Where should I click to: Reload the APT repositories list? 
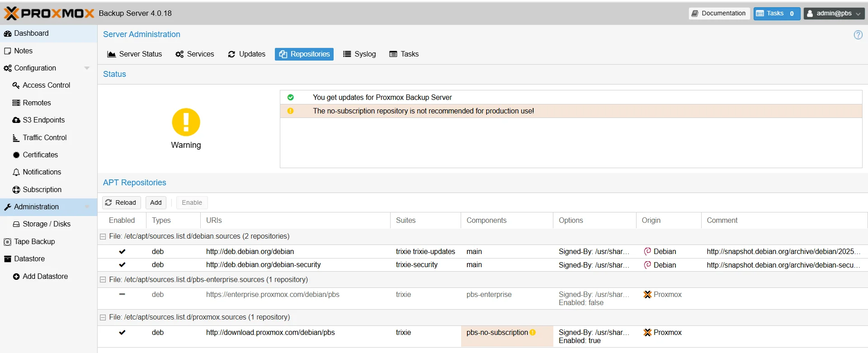[x=121, y=202]
